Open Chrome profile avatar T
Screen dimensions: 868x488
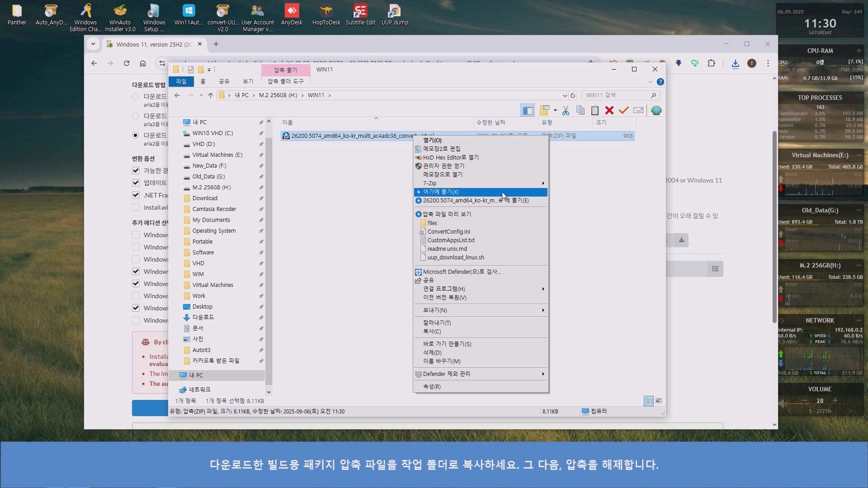pyautogui.click(x=752, y=64)
